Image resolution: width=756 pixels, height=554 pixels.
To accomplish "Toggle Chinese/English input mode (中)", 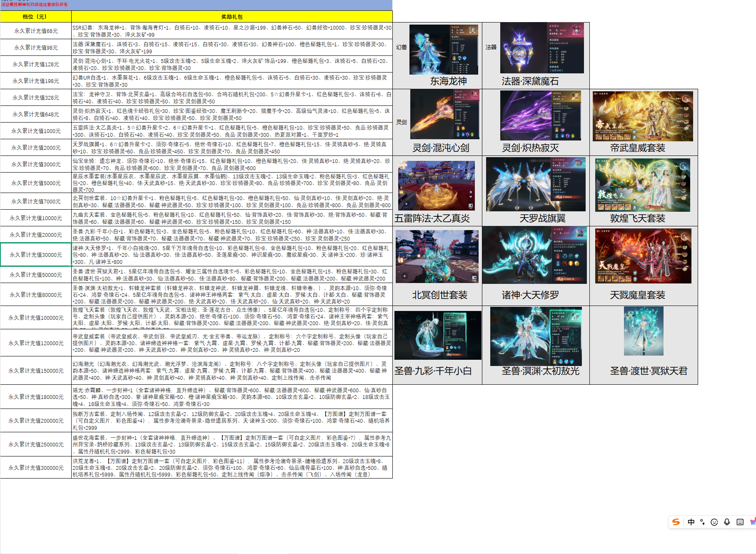I will point(691,522).
